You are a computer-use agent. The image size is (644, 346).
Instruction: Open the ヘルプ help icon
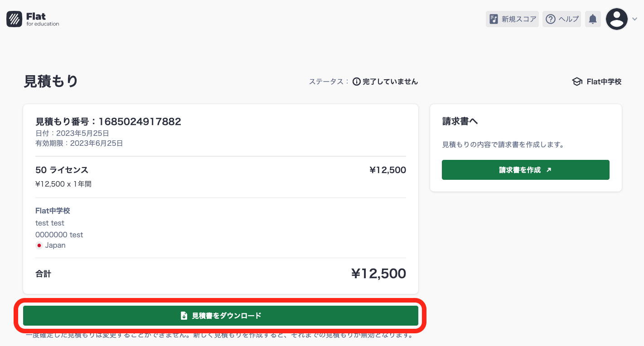(550, 19)
